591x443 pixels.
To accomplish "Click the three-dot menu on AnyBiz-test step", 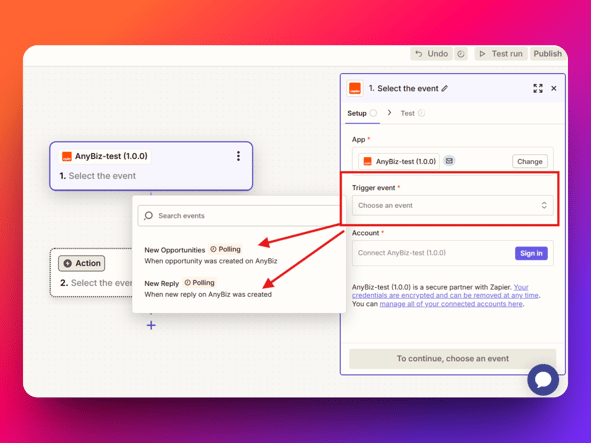I will click(x=238, y=156).
